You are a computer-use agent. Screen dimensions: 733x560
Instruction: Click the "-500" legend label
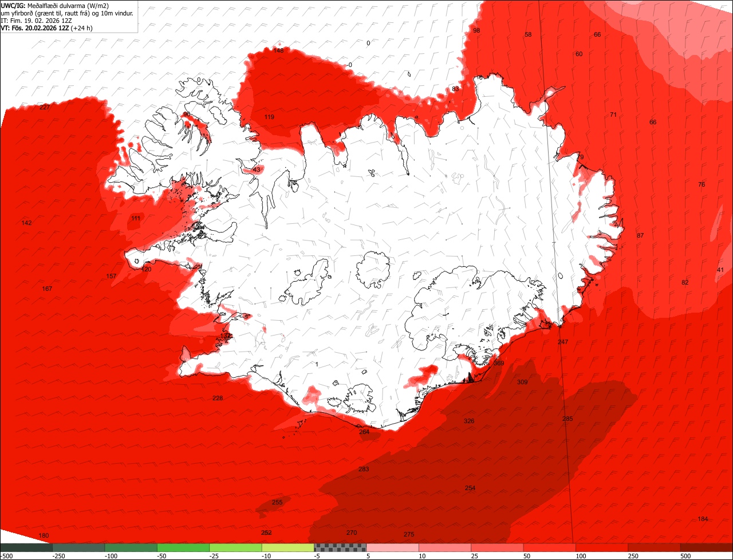tap(6, 556)
